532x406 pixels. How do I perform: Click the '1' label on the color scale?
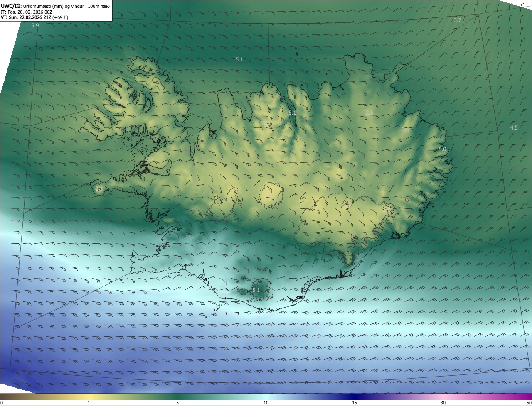(89, 403)
